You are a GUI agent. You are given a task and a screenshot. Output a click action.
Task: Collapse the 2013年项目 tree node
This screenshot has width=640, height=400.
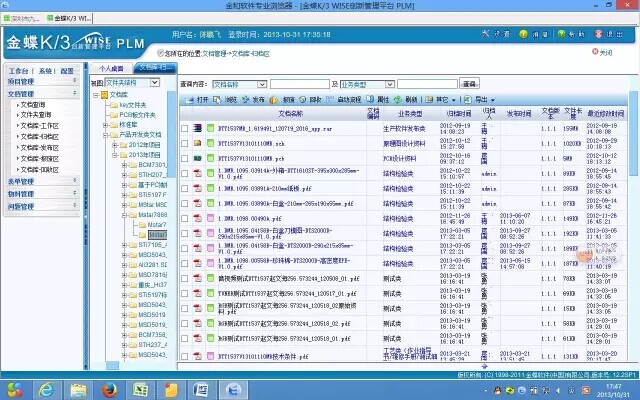(115, 155)
